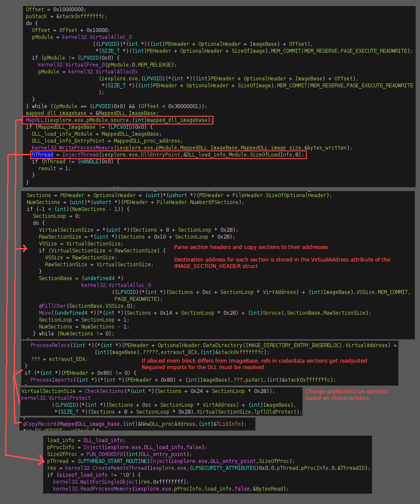
Task: Select IMAGE_DIRECTORY_ENTRY_BASERELOC index
Action: pos(292,345)
